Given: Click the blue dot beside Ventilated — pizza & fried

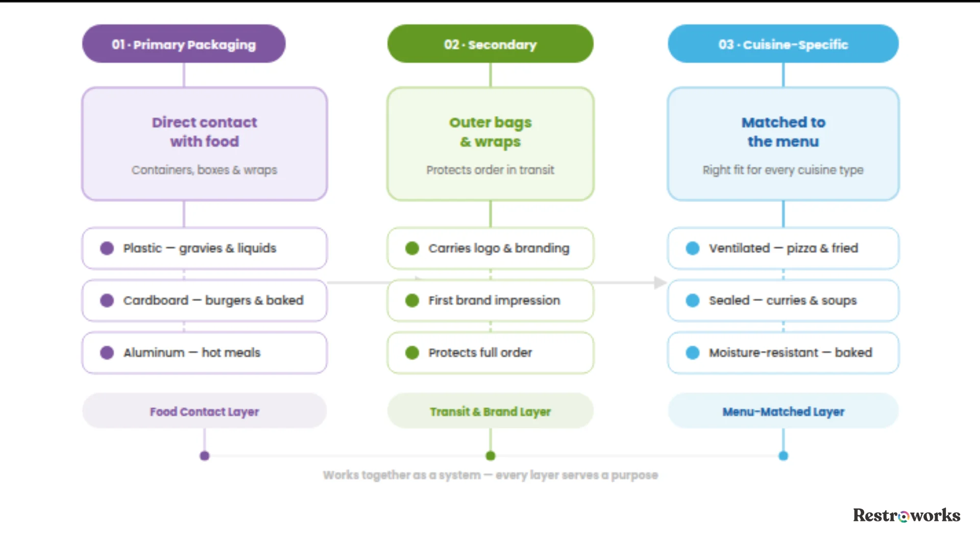Looking at the screenshot, I should tap(693, 248).
